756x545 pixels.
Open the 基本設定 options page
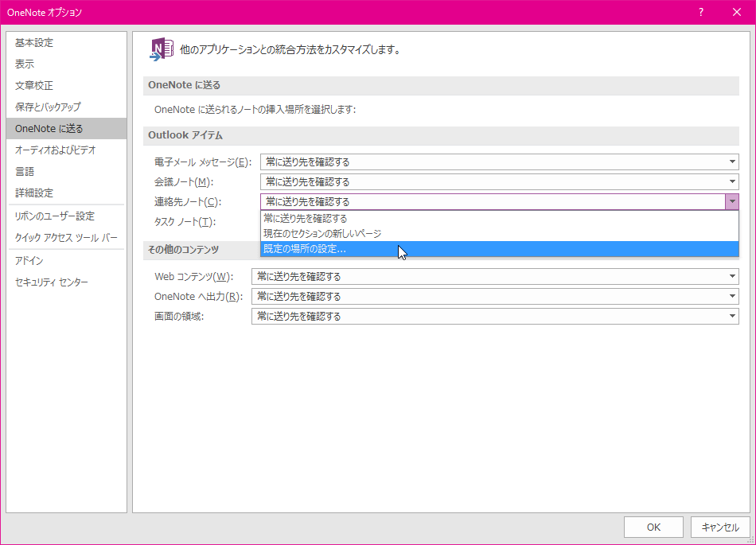point(67,42)
